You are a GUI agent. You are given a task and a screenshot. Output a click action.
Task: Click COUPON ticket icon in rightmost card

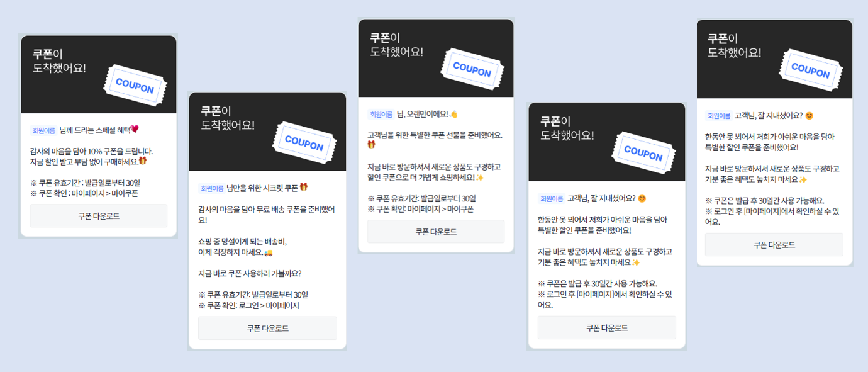810,70
